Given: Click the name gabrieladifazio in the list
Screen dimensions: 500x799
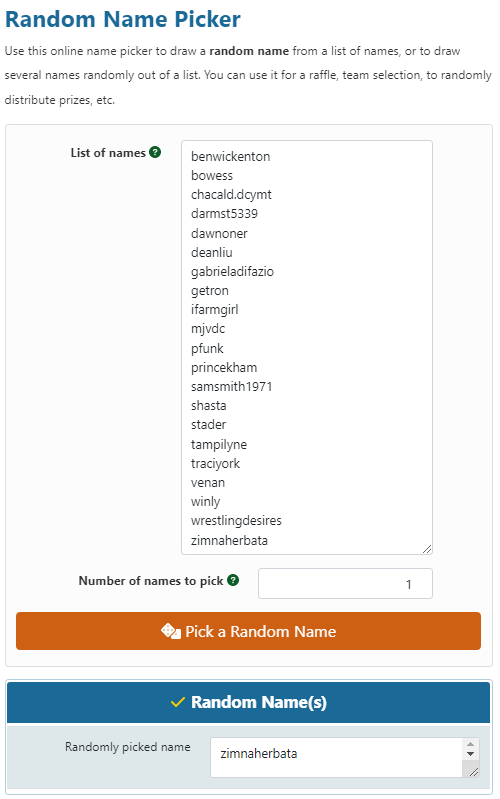Looking at the screenshot, I should tap(232, 272).
